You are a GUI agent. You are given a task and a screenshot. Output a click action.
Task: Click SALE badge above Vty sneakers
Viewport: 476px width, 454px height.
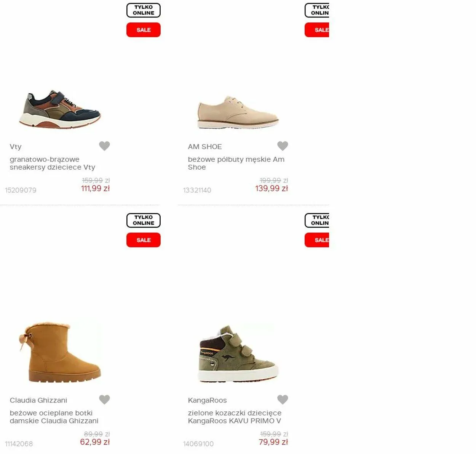pos(144,30)
